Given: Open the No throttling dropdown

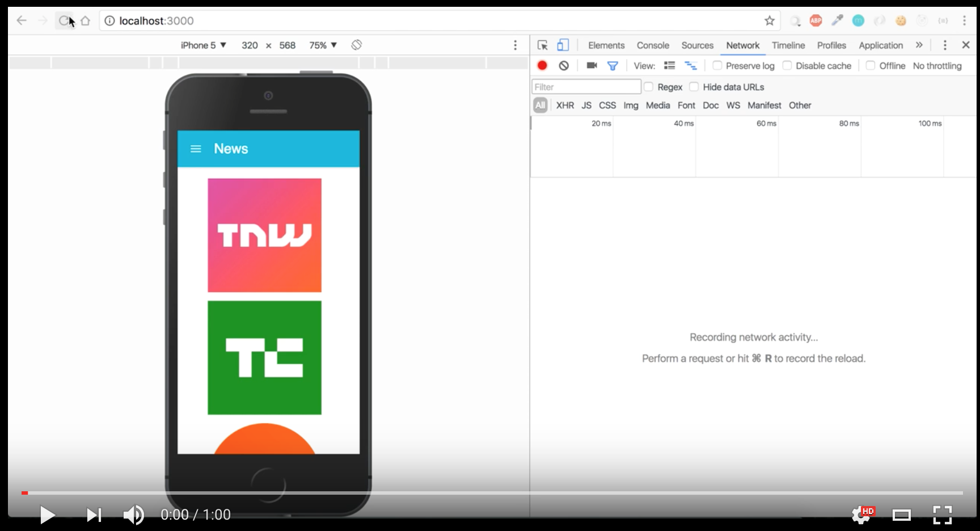Looking at the screenshot, I should 937,65.
